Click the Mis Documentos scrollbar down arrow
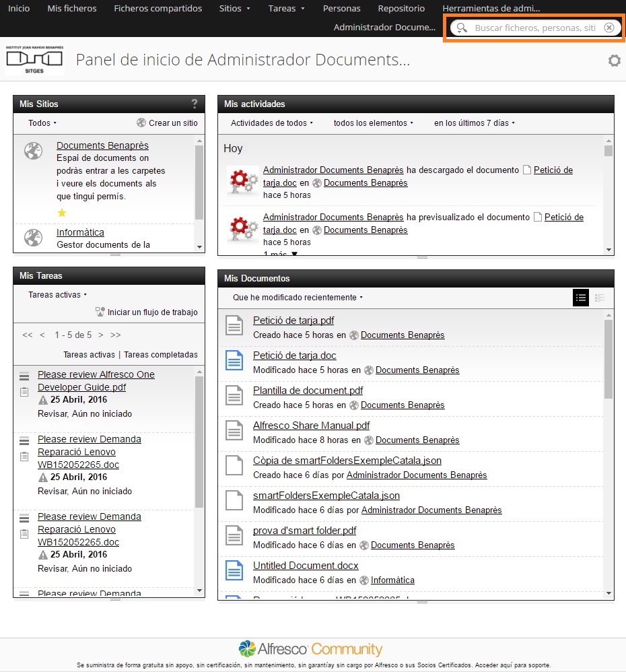The height and width of the screenshot is (672, 626). 608,593
